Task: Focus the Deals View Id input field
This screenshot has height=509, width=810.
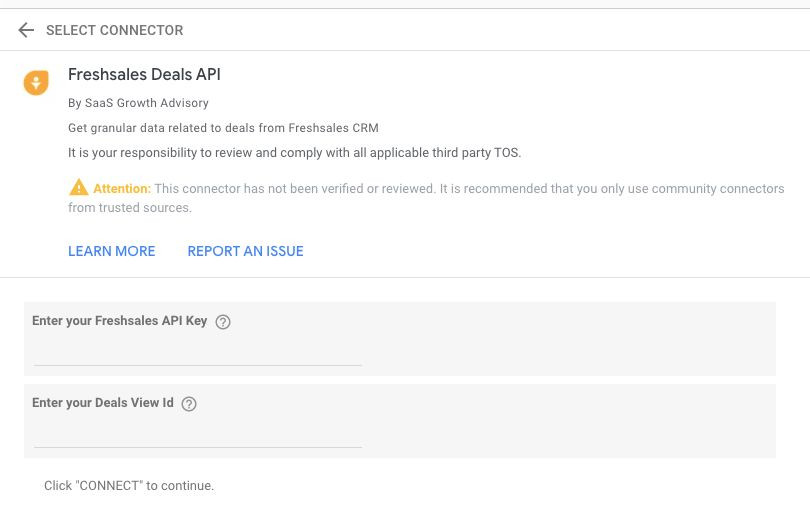Action: tap(198, 436)
